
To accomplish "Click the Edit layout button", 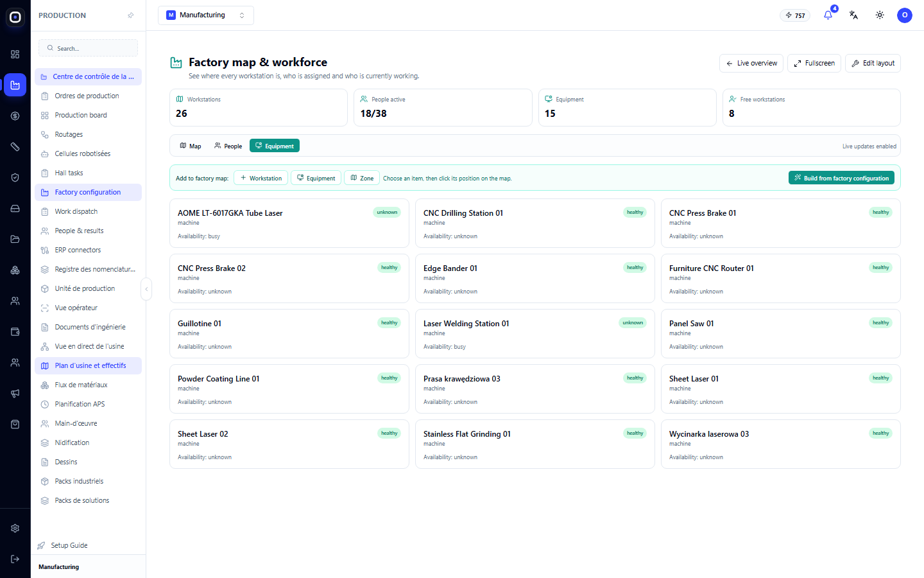I will click(x=873, y=63).
